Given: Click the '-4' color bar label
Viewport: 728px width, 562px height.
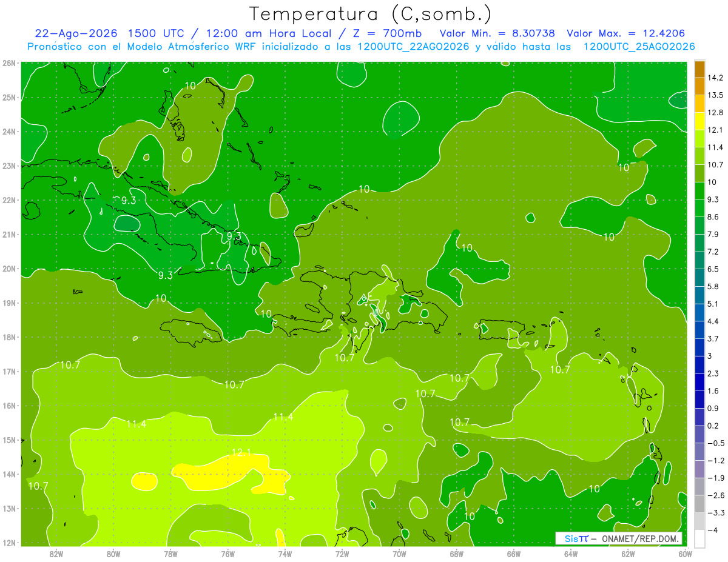Looking at the screenshot, I should tap(712, 529).
